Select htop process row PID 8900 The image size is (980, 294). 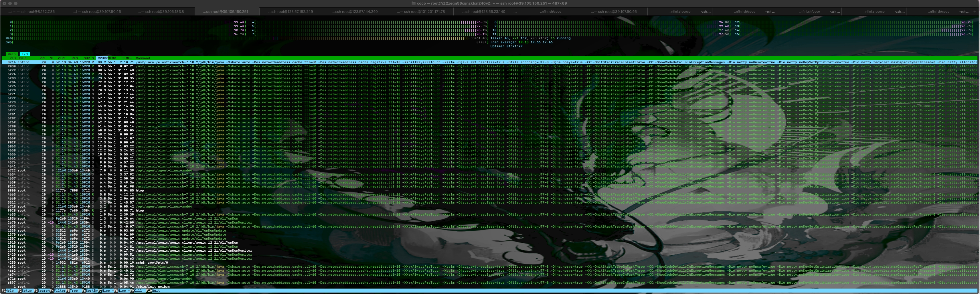point(490,191)
